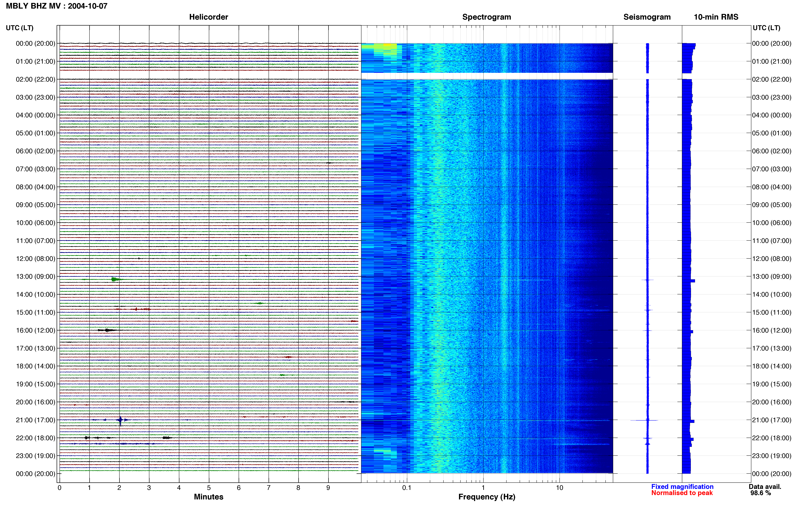Click the left '01:00 (21:00)' time label
Screen dimensions: 812x508
pos(36,61)
